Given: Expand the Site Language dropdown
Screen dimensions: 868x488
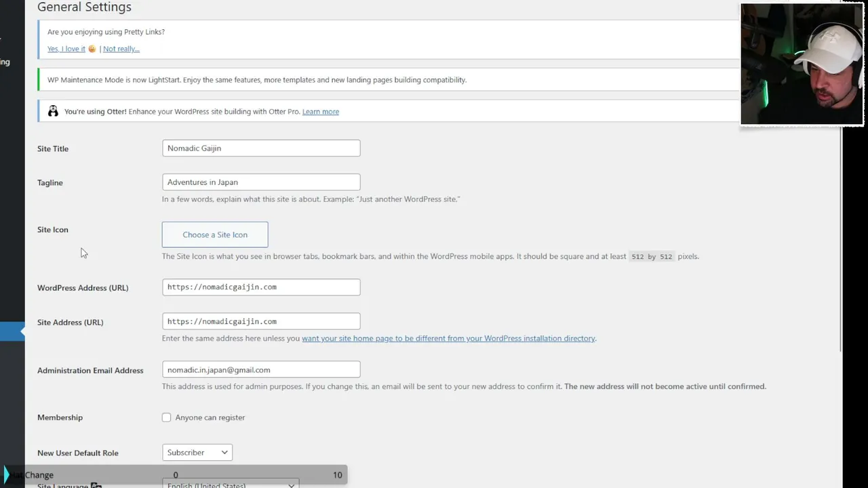Looking at the screenshot, I should click(x=231, y=484).
